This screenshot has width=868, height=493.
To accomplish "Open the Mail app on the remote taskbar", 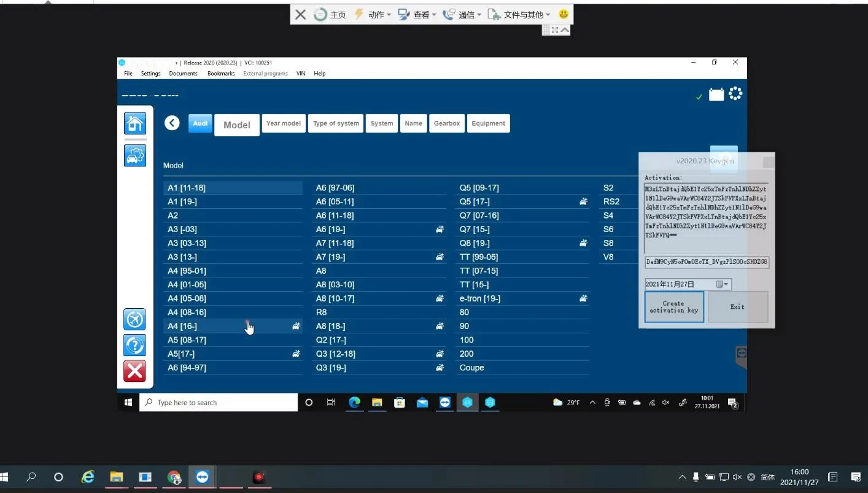I will point(422,402).
